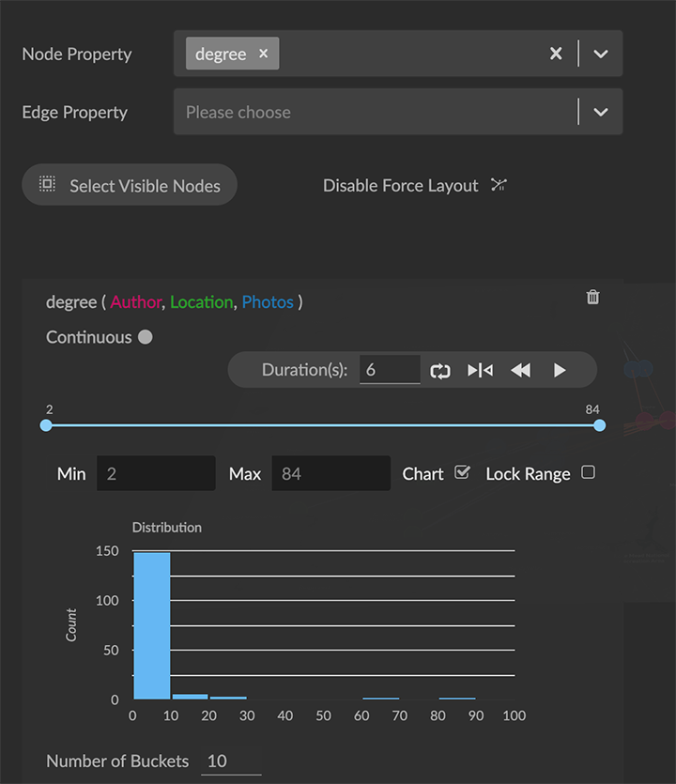Delete the degree filter with trash icon
Screen dimensions: 676x784
point(592,297)
